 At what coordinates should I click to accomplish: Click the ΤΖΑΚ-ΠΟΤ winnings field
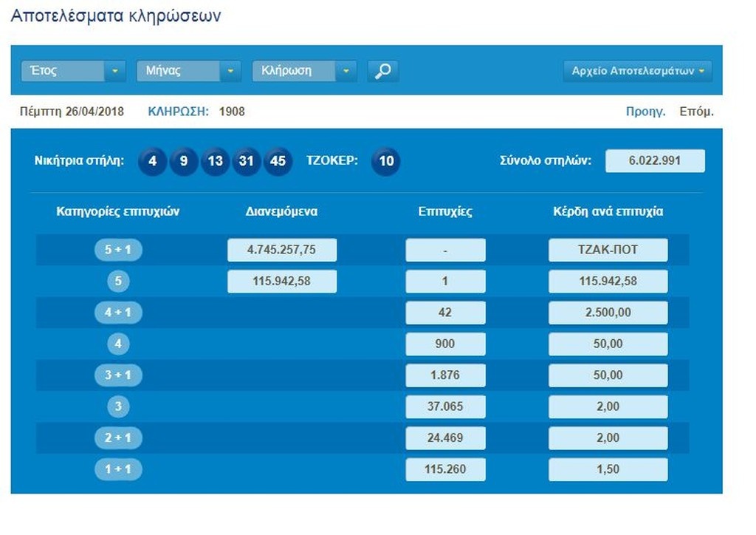[608, 250]
